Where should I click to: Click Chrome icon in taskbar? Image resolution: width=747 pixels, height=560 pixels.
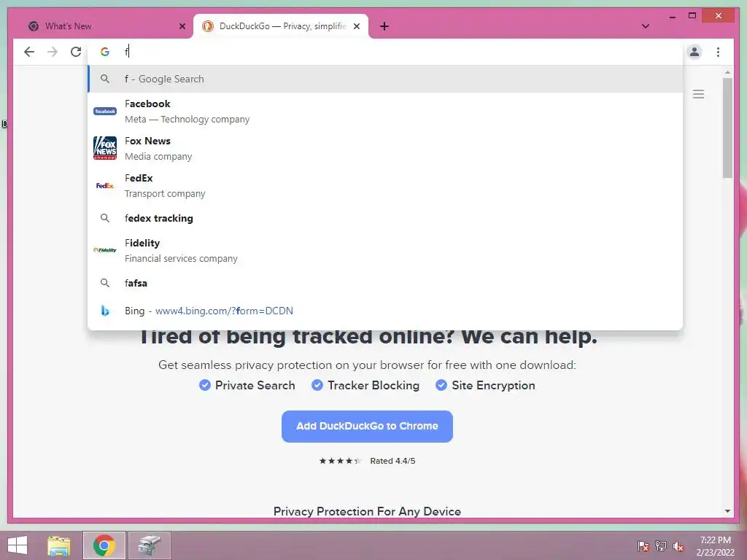(x=104, y=545)
